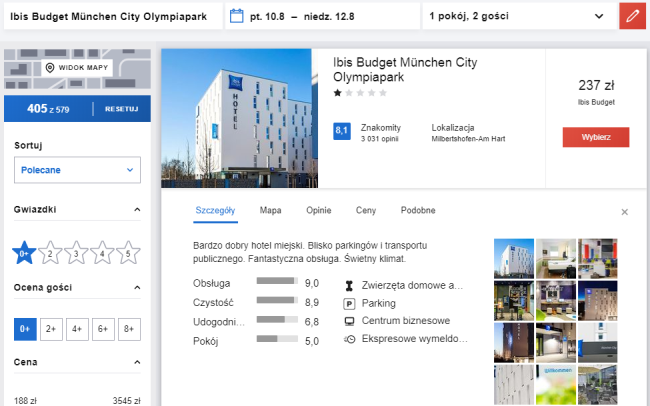Select the 2 stars filter
This screenshot has height=406, width=650.
click(50, 253)
